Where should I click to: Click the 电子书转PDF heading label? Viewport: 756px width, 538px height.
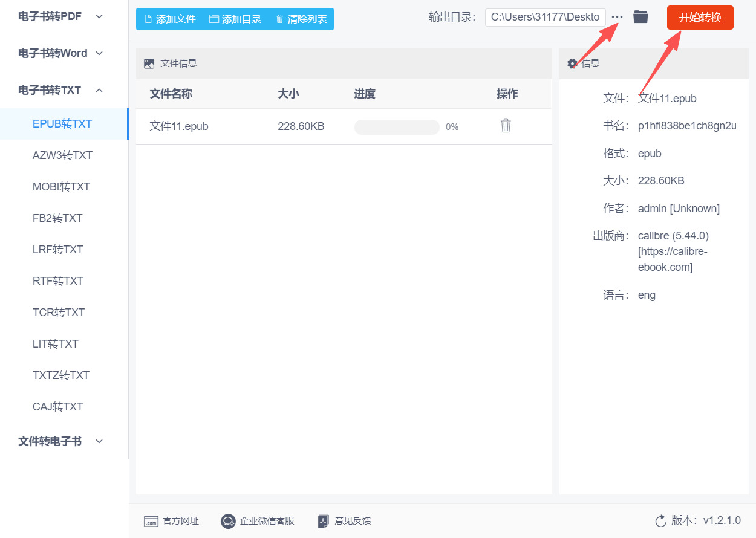[x=50, y=16]
